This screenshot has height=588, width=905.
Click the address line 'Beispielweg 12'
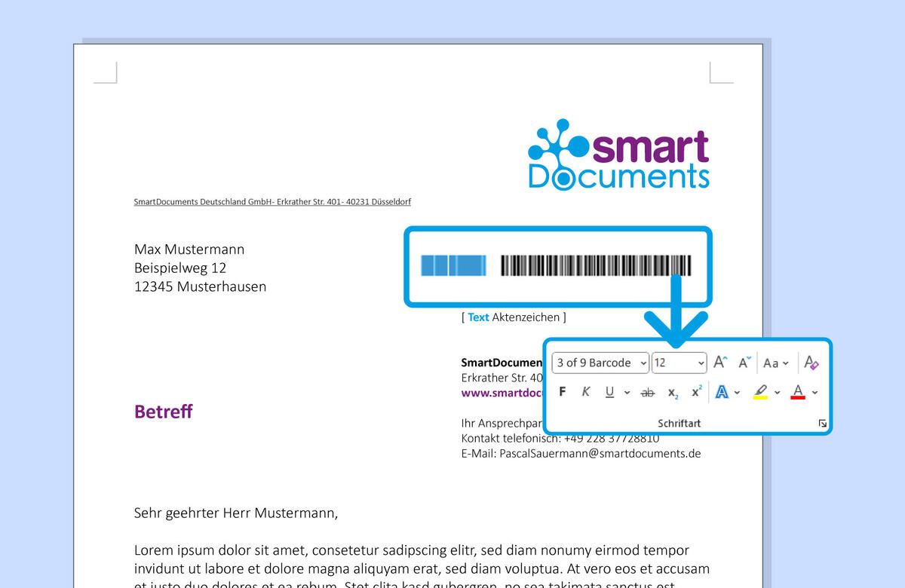coord(180,268)
